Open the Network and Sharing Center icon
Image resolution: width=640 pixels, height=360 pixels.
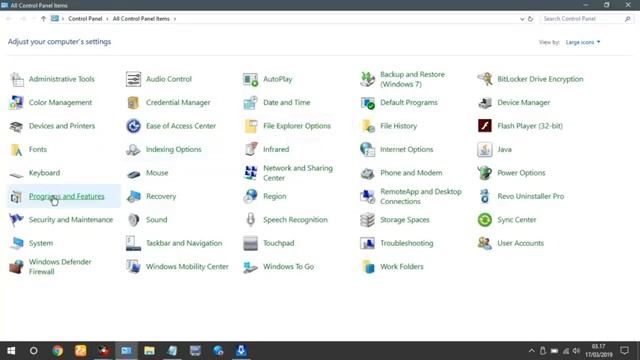251,173
